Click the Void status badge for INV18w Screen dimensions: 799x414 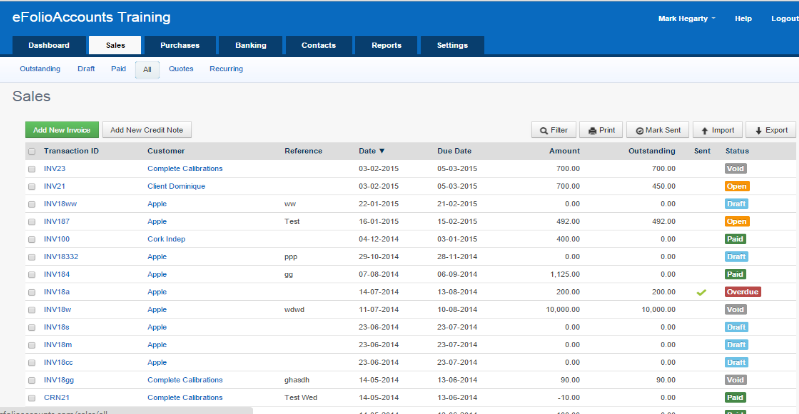[735, 309]
